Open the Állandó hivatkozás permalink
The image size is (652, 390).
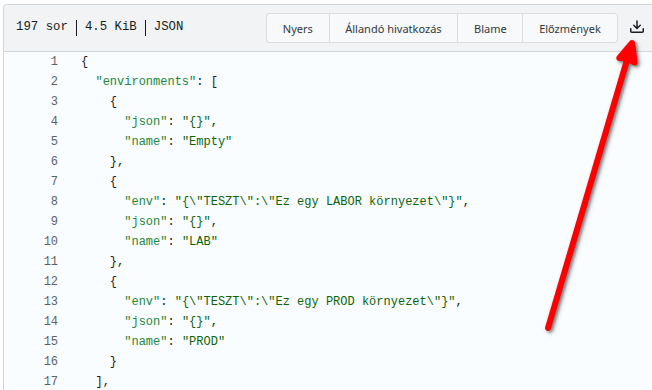393,29
